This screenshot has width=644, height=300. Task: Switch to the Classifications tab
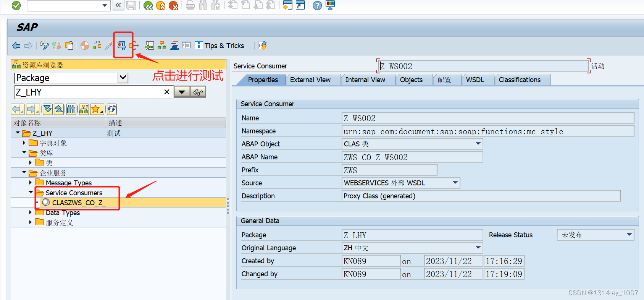click(520, 80)
